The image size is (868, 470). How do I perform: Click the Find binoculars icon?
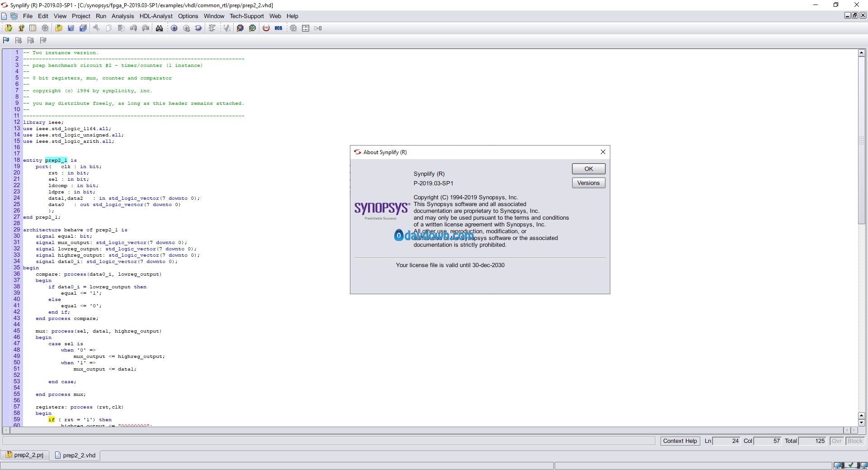(x=159, y=28)
